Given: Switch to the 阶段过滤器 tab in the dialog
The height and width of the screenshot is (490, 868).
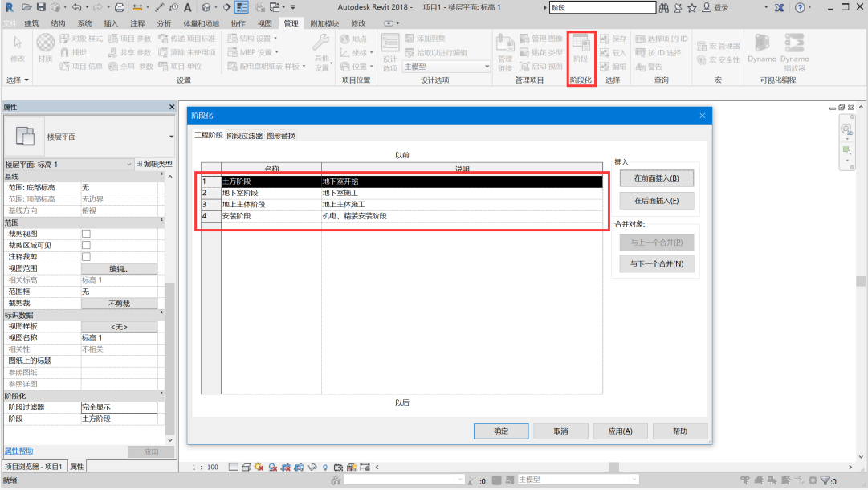Looking at the screenshot, I should click(x=245, y=136).
